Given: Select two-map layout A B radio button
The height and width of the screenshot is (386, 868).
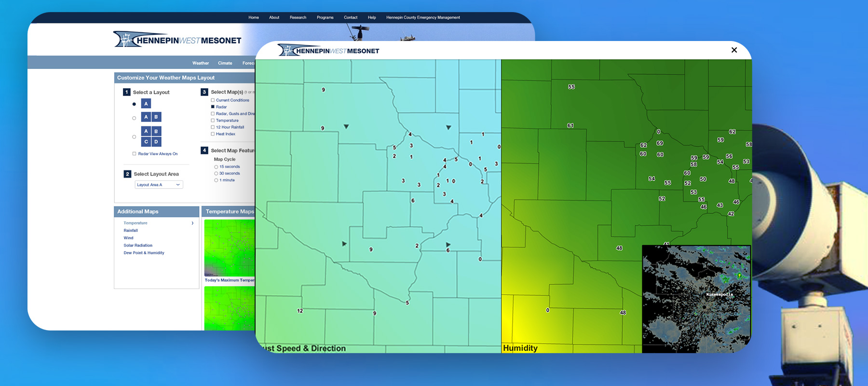Looking at the screenshot, I should tap(134, 118).
